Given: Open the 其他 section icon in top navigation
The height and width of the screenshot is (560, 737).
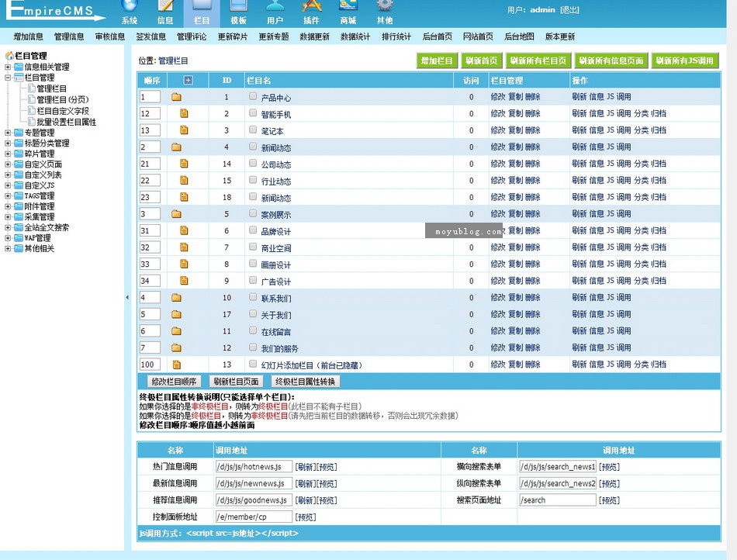Looking at the screenshot, I should click(385, 5).
